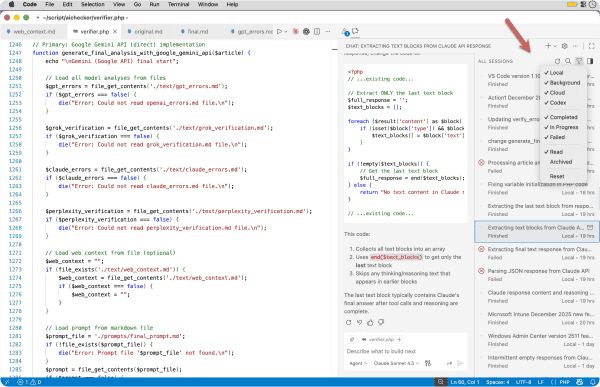Open the Selection menu
Screen dimensions: 600x387
(92, 5)
